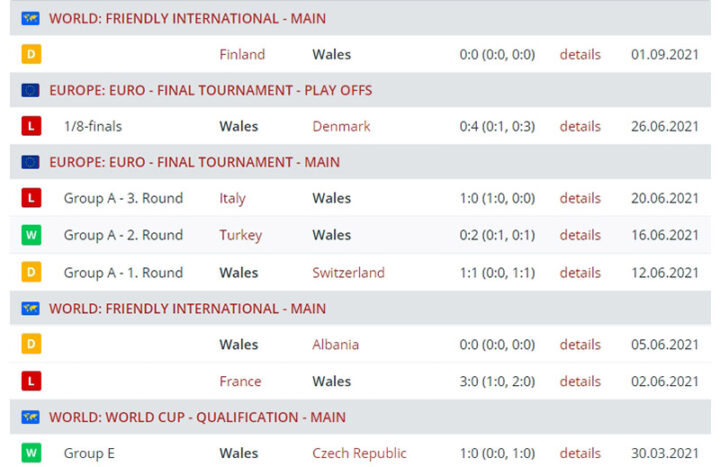
Task: Open the Switzerland team page
Action: (x=348, y=273)
